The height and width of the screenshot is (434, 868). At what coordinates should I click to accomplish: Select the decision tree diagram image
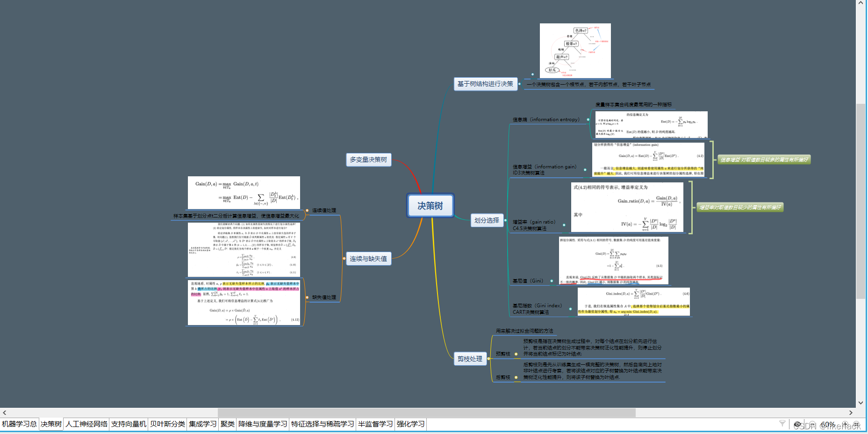[575, 51]
